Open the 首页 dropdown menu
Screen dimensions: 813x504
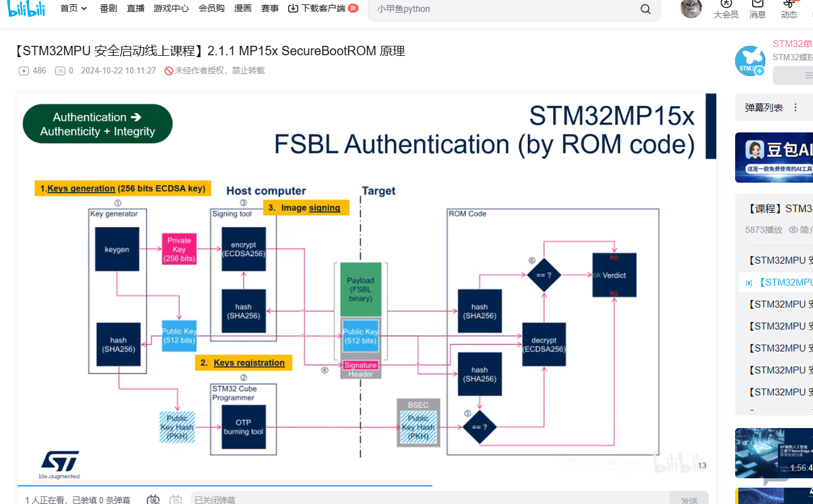pos(73,9)
